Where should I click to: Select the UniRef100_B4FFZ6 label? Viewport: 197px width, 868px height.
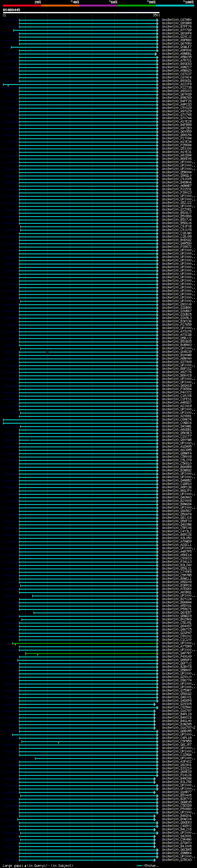pyautogui.click(x=177, y=101)
